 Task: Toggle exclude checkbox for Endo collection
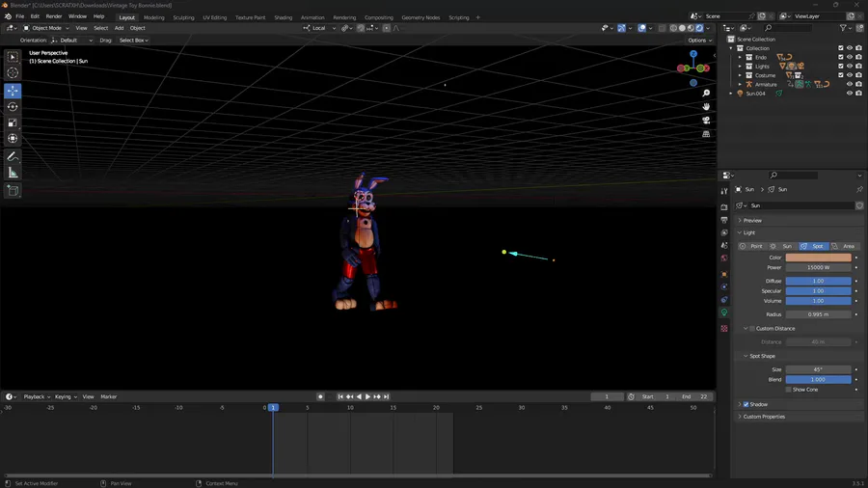[840, 57]
